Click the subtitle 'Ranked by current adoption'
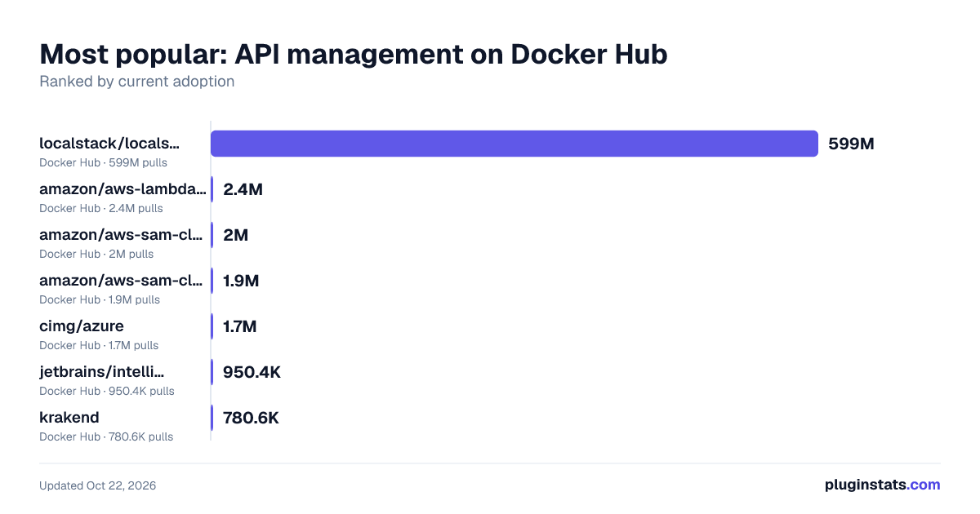The height and width of the screenshot is (514, 980). click(137, 82)
